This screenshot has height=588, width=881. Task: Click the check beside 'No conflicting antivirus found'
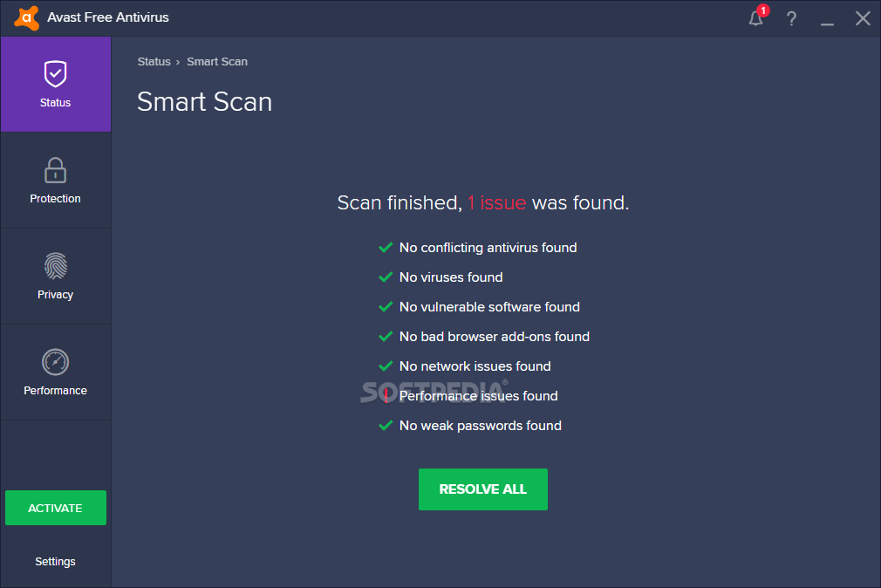click(386, 248)
